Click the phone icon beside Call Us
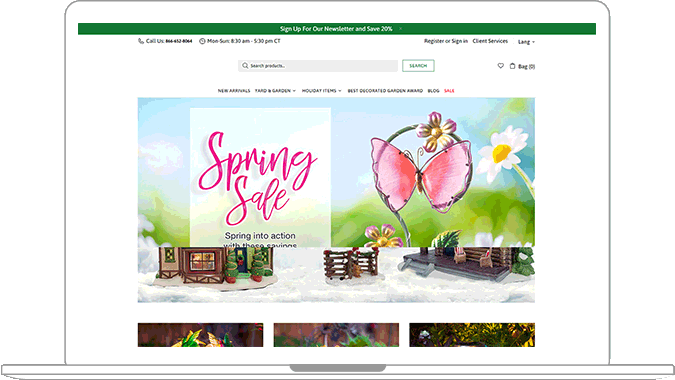 (x=141, y=41)
